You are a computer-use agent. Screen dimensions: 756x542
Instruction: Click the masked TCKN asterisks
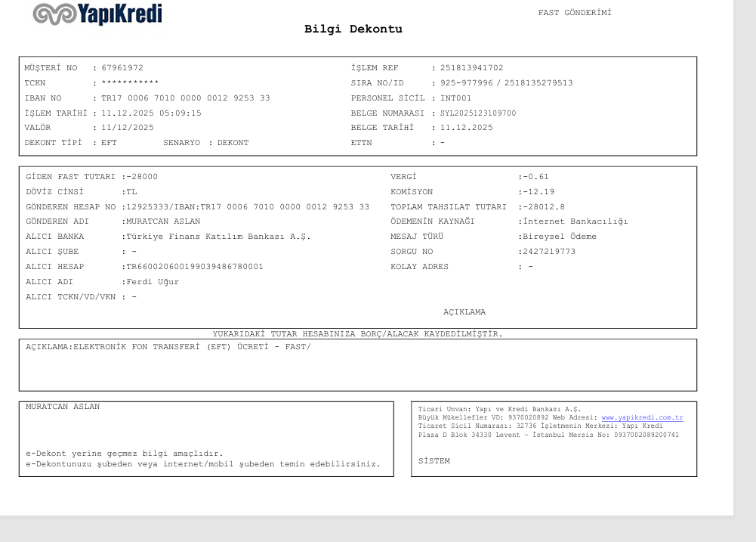click(130, 82)
